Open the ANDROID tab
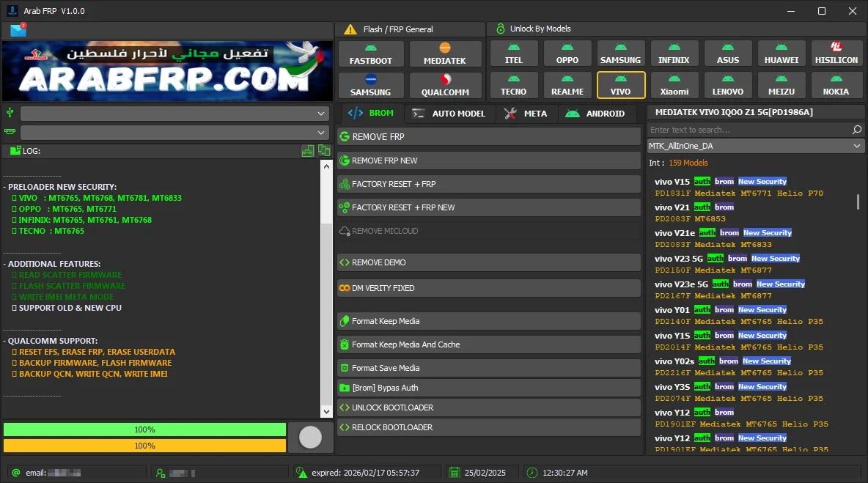Image resolution: width=868 pixels, height=483 pixels. coord(596,114)
